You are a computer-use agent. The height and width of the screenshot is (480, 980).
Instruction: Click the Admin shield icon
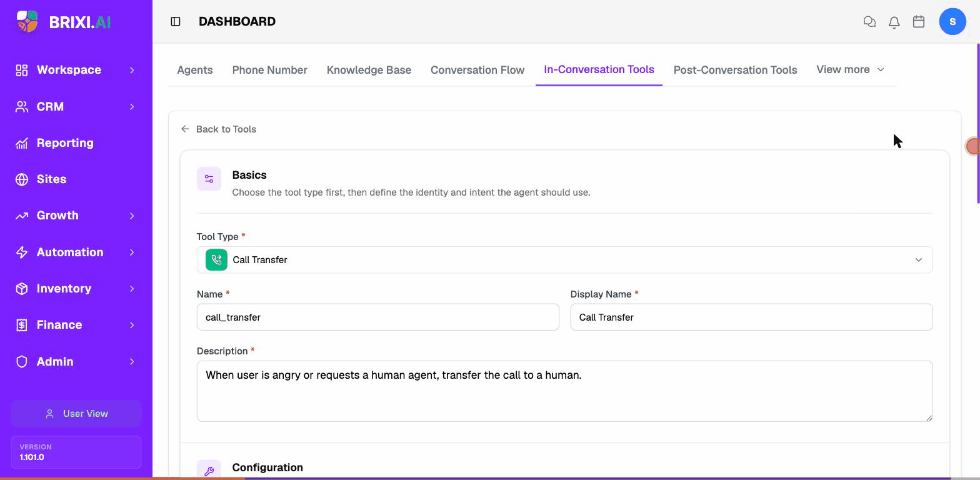pos(22,362)
